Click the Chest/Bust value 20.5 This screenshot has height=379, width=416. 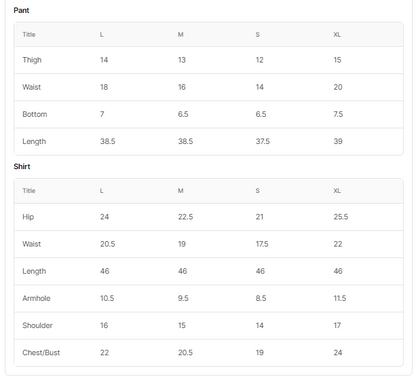point(185,353)
